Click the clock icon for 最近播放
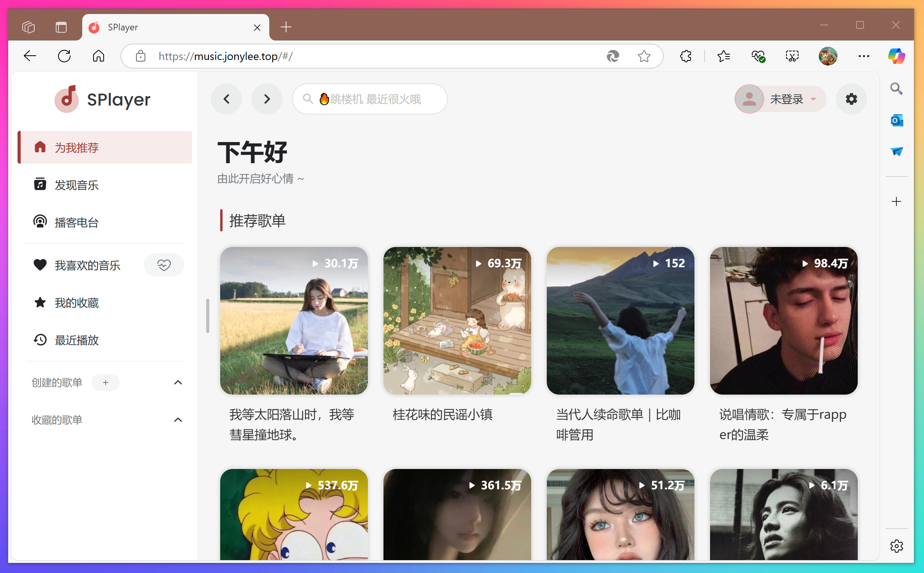This screenshot has width=924, height=573. [x=40, y=340]
